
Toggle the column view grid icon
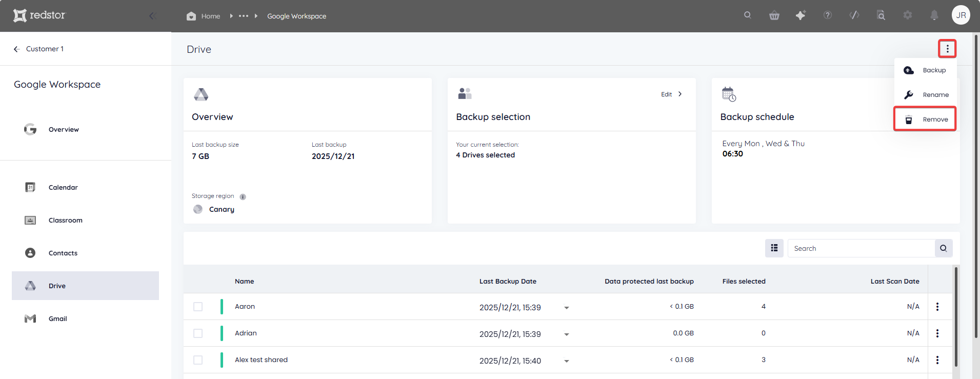774,248
